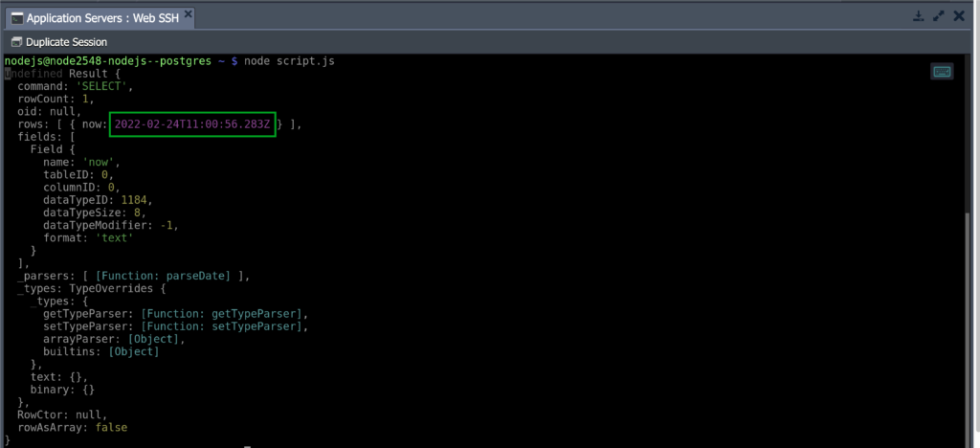This screenshot has width=980, height=448.
Task: Click the '[Function: setTypeParser]' text
Action: (224, 326)
